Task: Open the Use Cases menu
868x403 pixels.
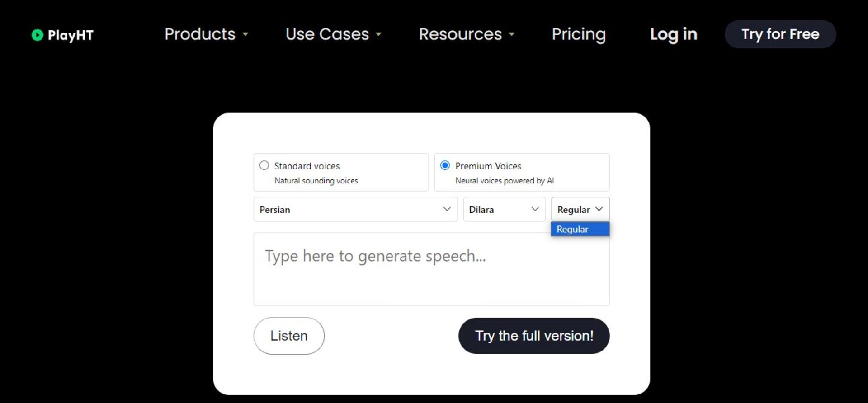Action: (327, 34)
